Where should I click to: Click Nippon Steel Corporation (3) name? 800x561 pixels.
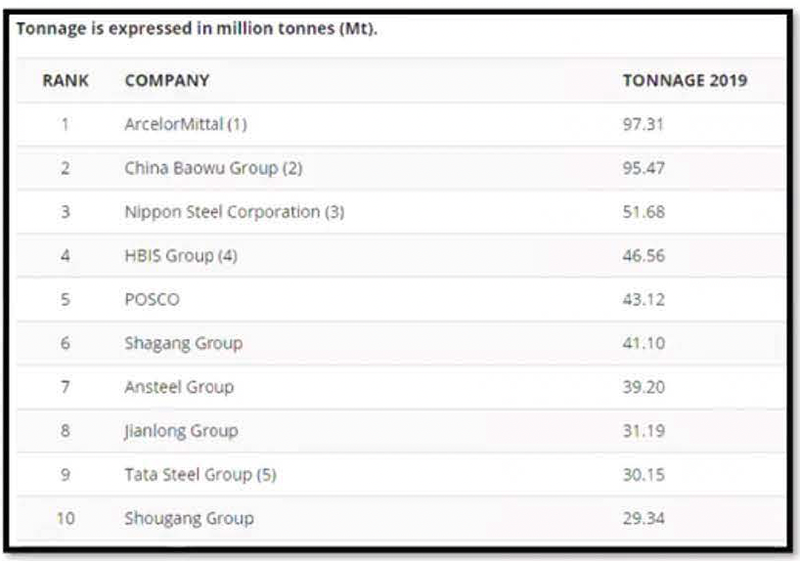point(234,212)
